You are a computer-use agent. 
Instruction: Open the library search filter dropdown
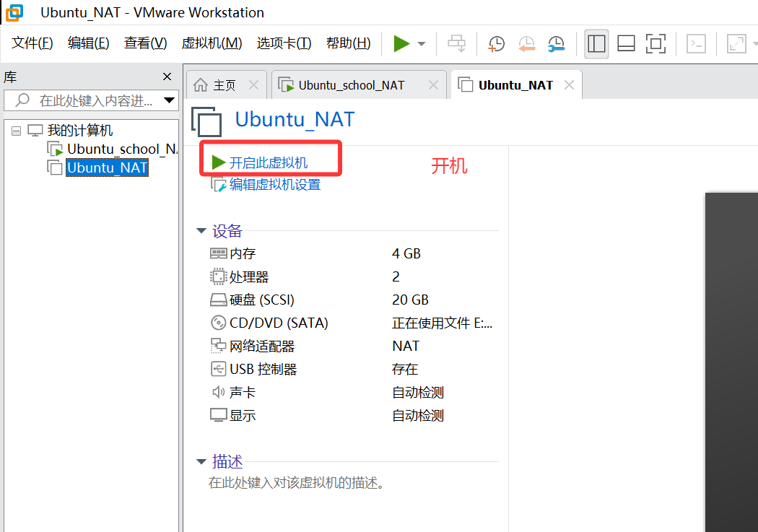pyautogui.click(x=169, y=100)
